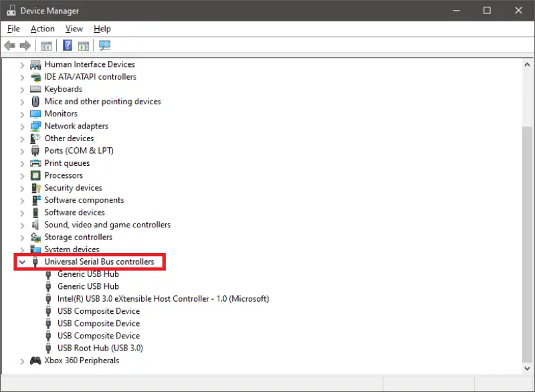Toggle the Show/Hide Console Tree toolbar icon
Image resolution: width=535 pixels, height=392 pixels.
46,45
